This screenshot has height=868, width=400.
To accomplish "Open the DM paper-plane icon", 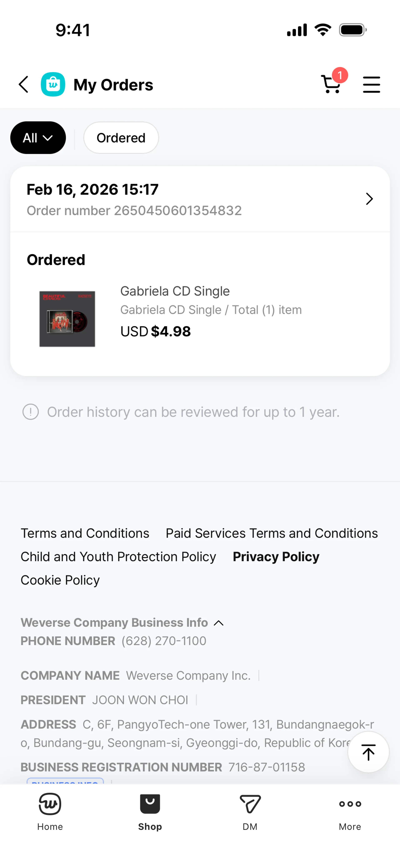I will pos(250,804).
